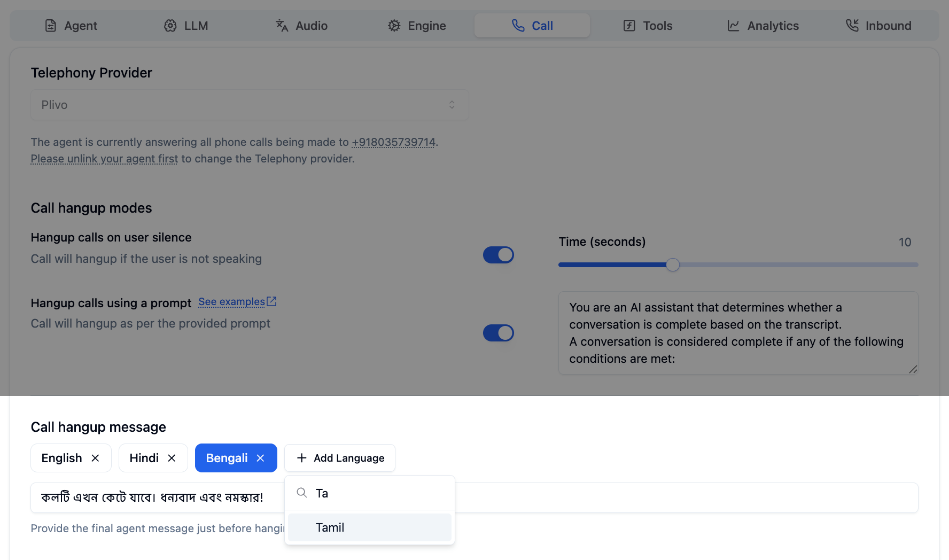Switch to the Tools tab
The width and height of the screenshot is (949, 560).
[x=647, y=25]
